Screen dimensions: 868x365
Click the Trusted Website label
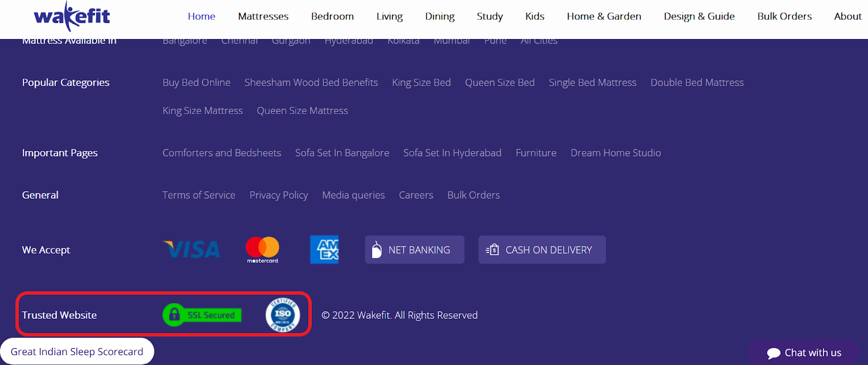tap(59, 315)
